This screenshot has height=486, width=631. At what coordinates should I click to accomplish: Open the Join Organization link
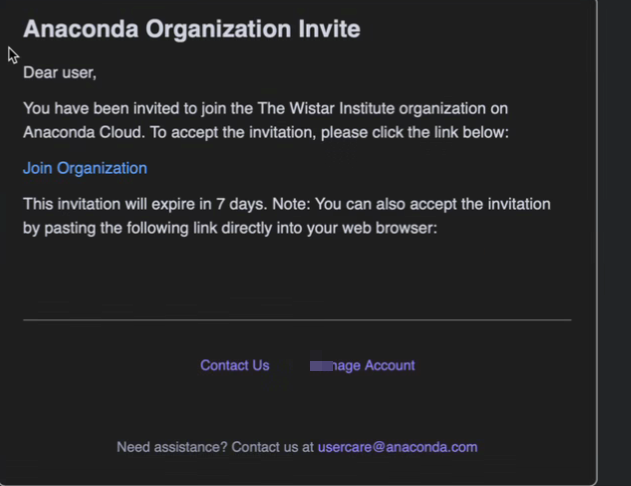click(85, 168)
